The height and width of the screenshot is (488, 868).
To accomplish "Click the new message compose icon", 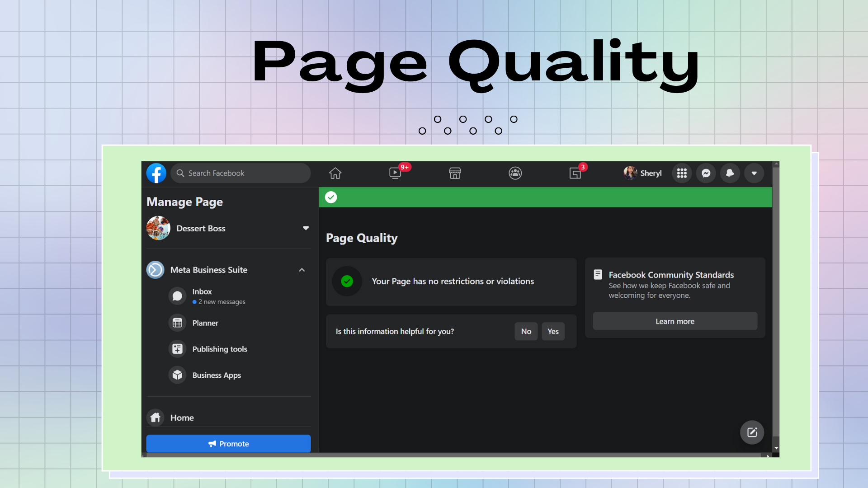I will coord(752,432).
